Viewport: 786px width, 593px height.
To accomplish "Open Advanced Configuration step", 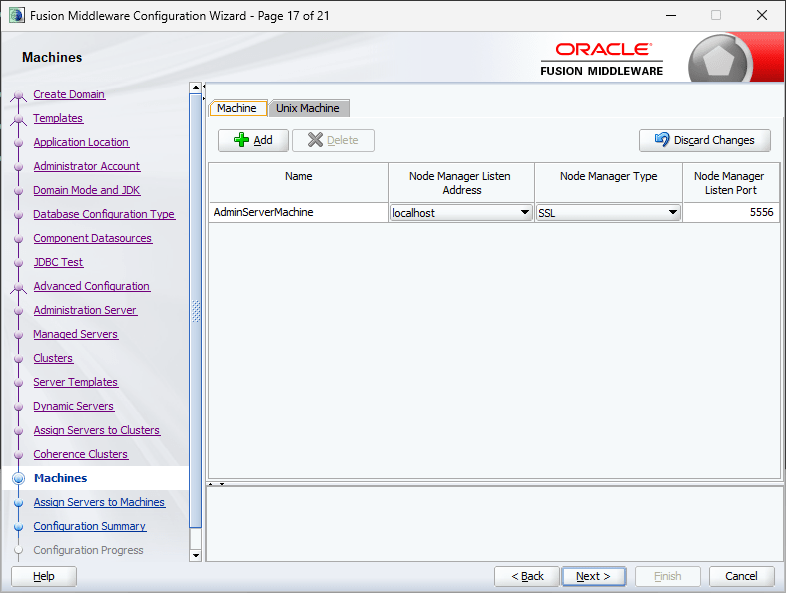I will click(x=92, y=287).
